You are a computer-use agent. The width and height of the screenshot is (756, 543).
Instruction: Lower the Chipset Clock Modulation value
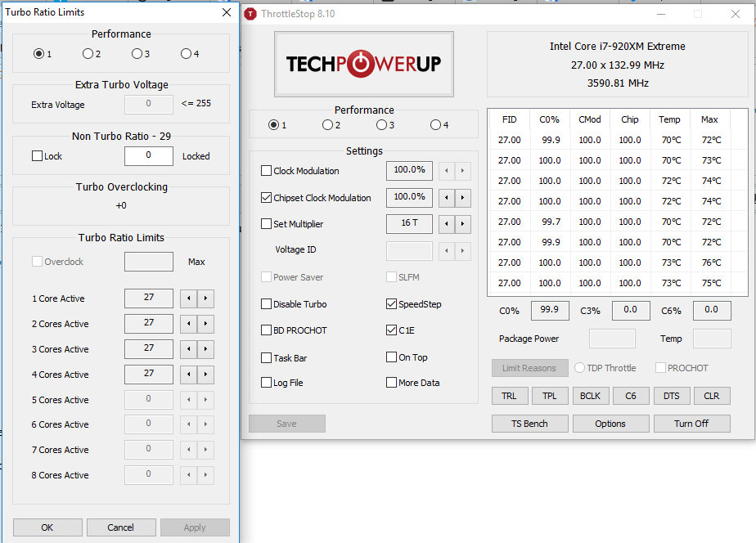click(x=447, y=198)
